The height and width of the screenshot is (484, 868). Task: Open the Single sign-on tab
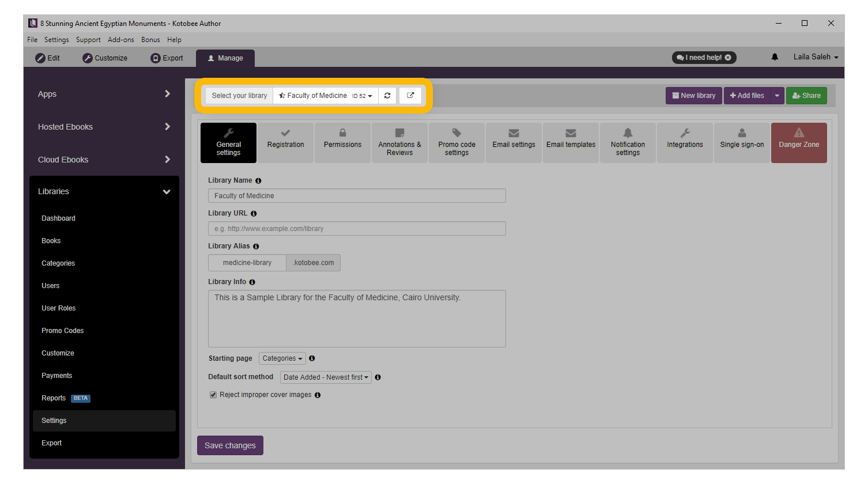click(742, 143)
